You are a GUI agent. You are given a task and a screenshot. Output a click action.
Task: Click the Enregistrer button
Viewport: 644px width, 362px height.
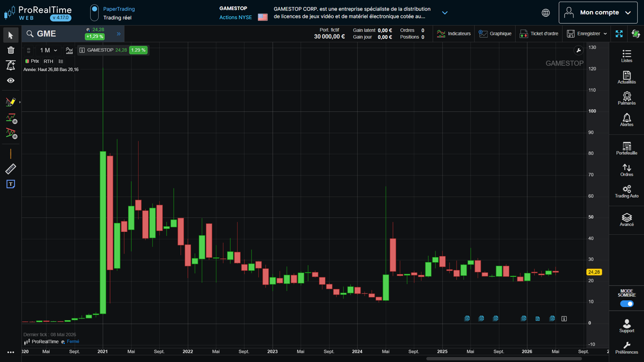click(x=587, y=34)
